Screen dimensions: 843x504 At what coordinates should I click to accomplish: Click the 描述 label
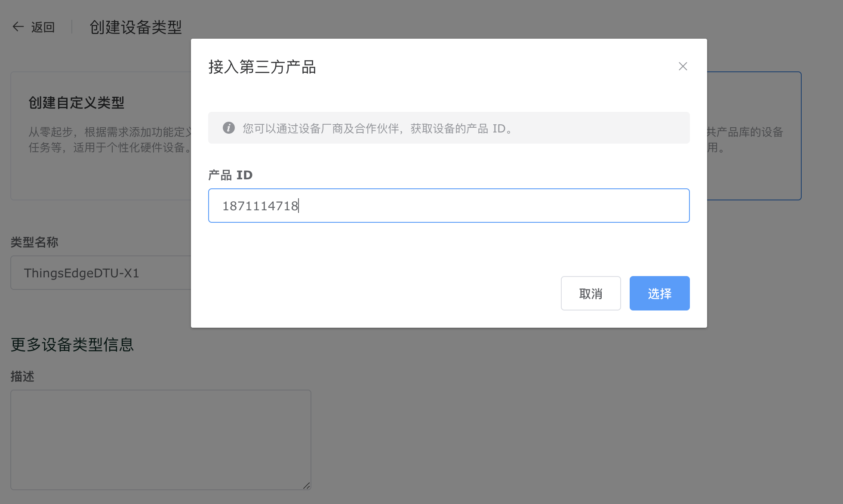click(x=22, y=376)
